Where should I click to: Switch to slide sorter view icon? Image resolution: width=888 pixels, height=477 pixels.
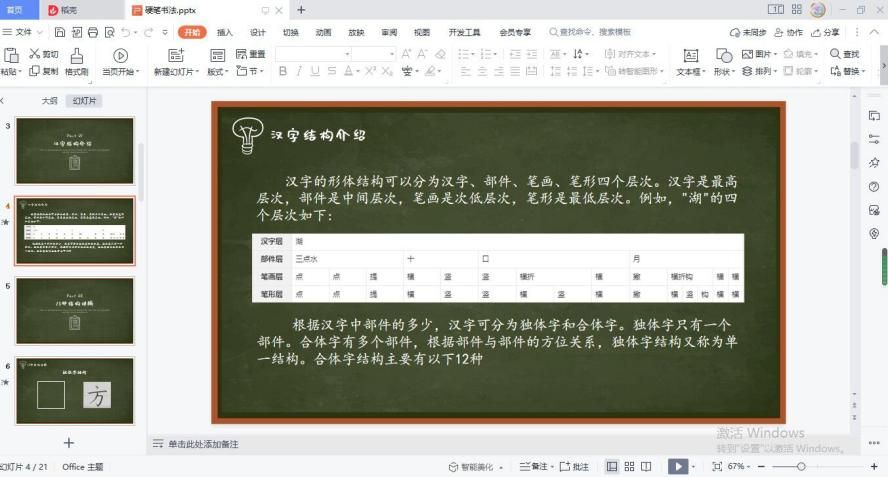pos(629,467)
